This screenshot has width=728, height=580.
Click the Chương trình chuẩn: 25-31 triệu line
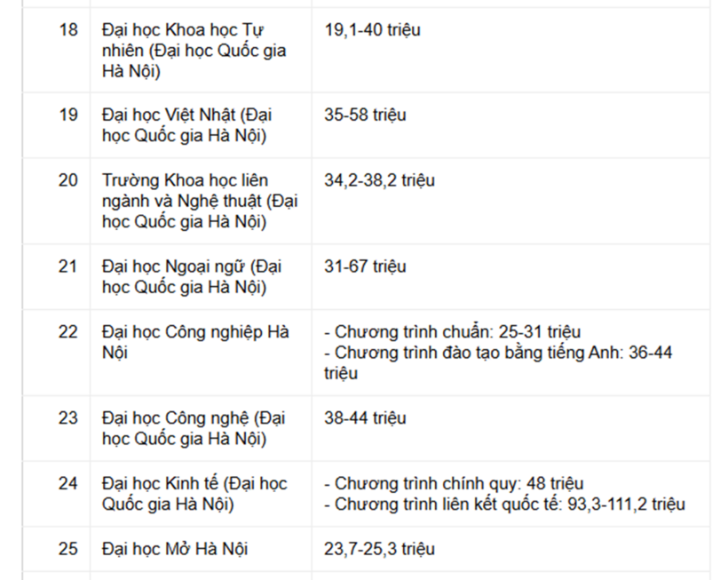pos(452,332)
